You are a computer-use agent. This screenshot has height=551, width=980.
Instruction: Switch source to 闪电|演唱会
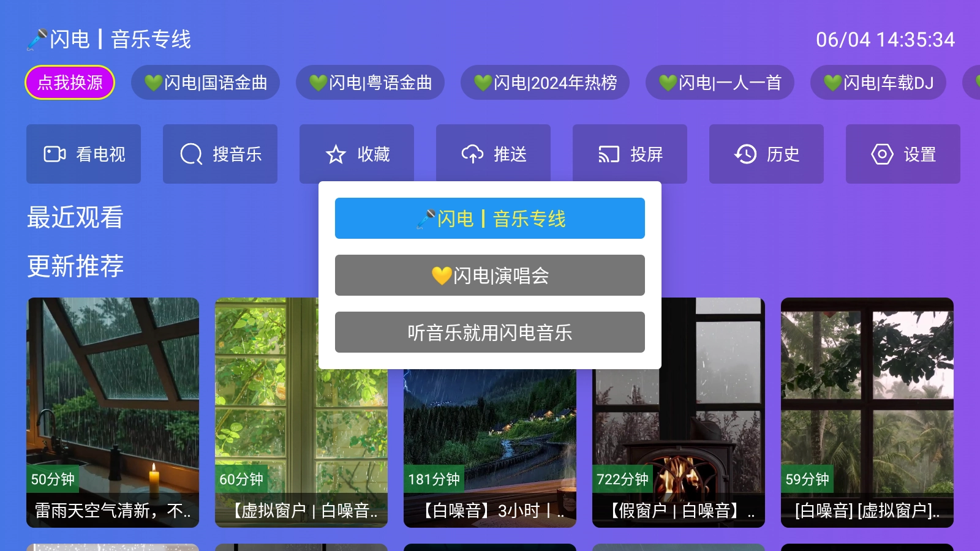point(489,275)
